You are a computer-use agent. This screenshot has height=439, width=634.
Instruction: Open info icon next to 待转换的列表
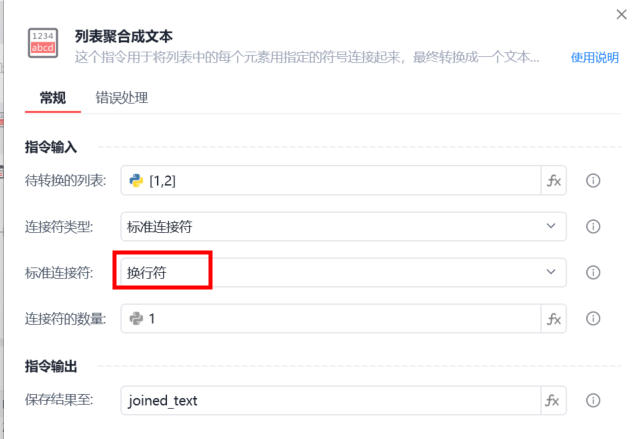pos(593,180)
